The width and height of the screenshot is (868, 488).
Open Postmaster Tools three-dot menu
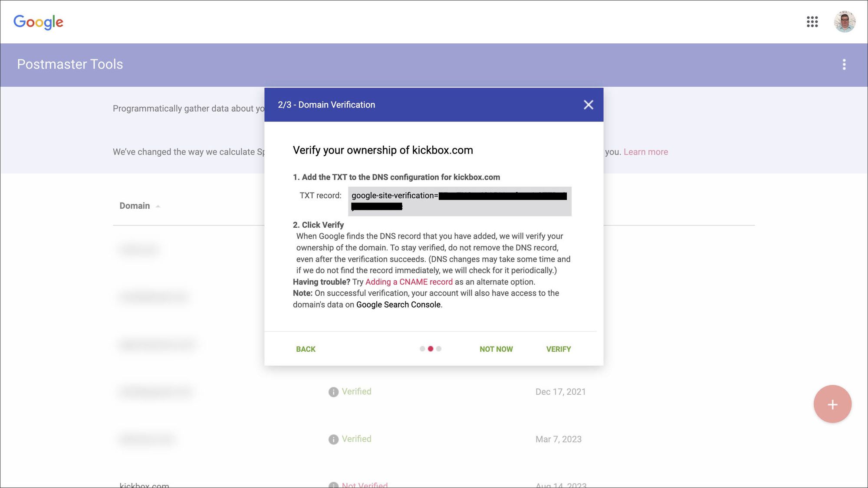point(844,65)
